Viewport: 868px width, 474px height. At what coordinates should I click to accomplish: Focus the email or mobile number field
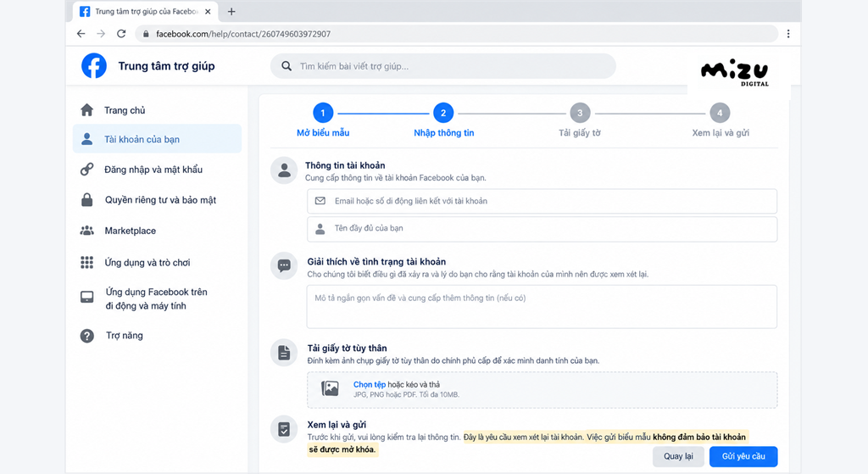(x=542, y=201)
